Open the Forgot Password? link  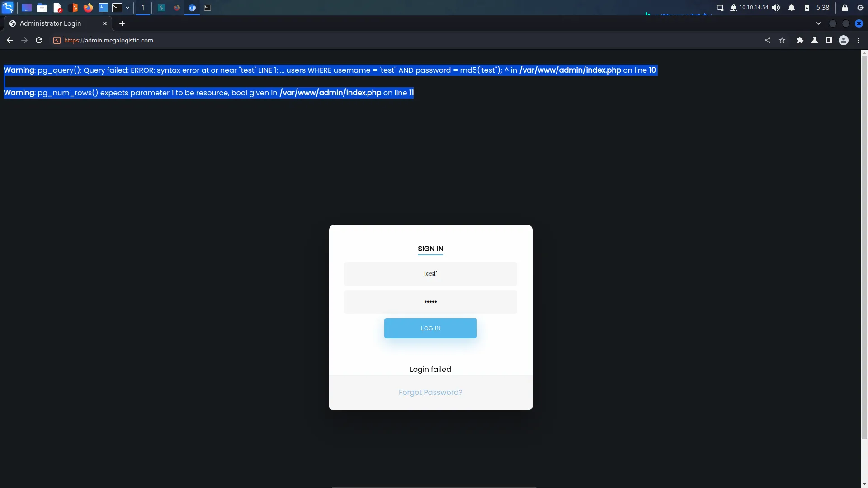coord(430,393)
